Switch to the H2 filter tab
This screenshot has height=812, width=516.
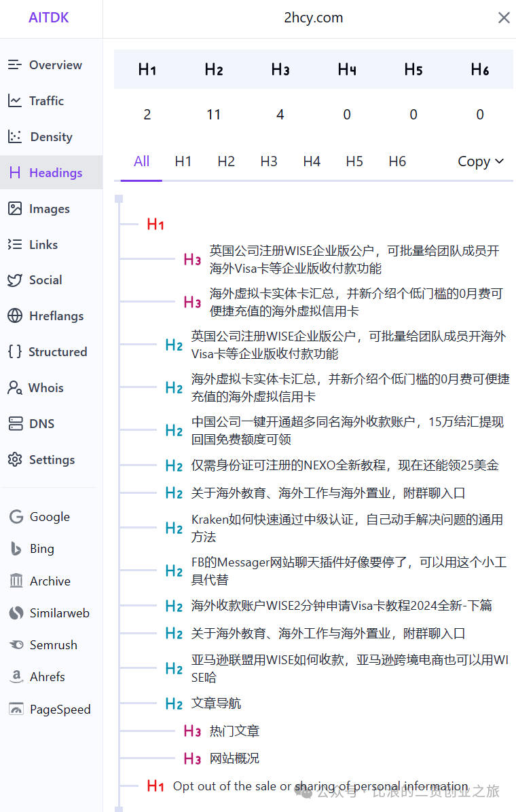(x=226, y=161)
